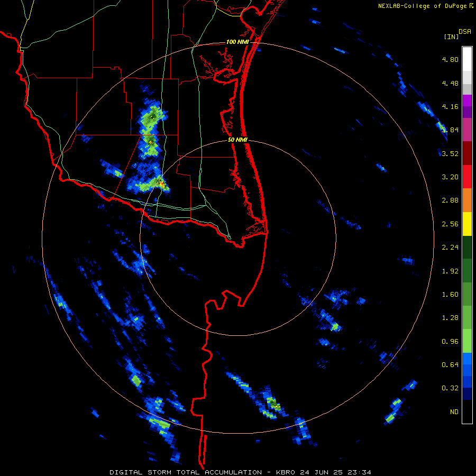Select the black ND legend swatch
Screen dimensions: 476x476
point(467,411)
